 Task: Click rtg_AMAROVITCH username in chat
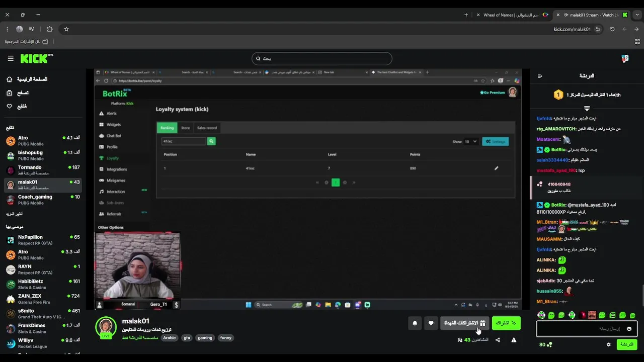click(556, 129)
